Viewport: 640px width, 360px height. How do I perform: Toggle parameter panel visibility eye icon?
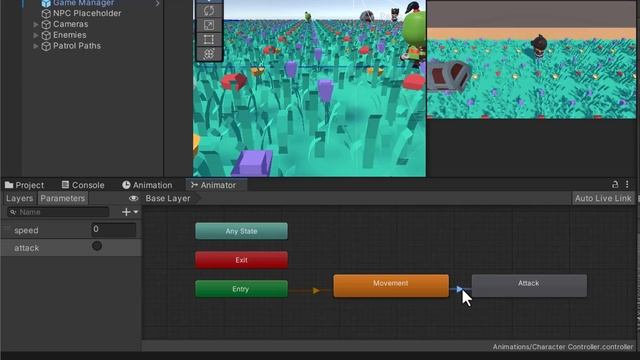133,198
